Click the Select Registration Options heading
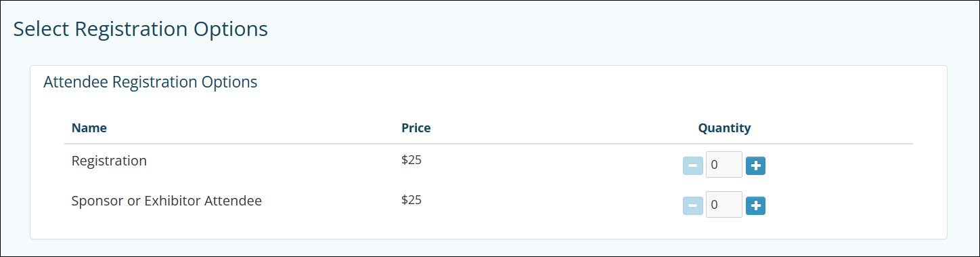 pos(141,29)
